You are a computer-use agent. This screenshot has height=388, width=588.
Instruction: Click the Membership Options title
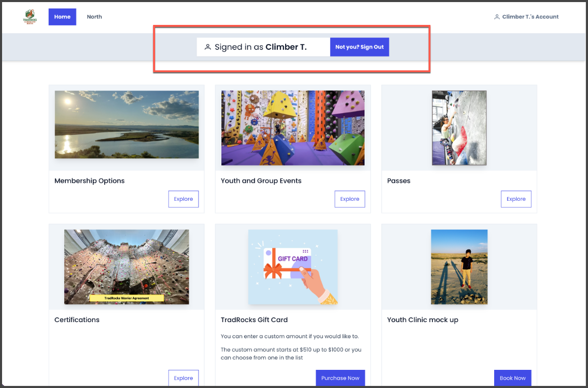(89, 181)
